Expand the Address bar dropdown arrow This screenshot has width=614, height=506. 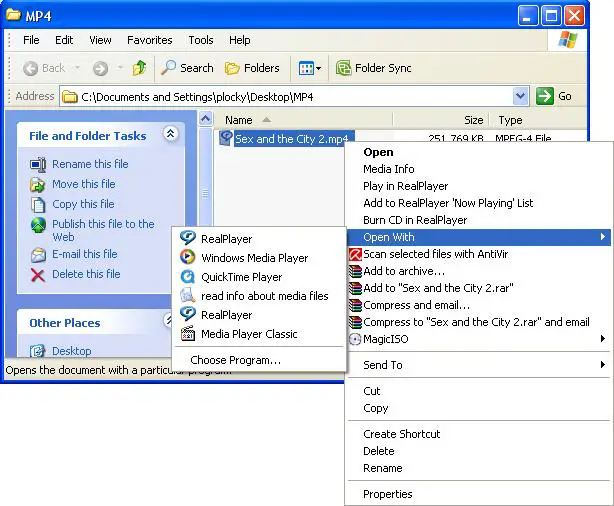520,96
